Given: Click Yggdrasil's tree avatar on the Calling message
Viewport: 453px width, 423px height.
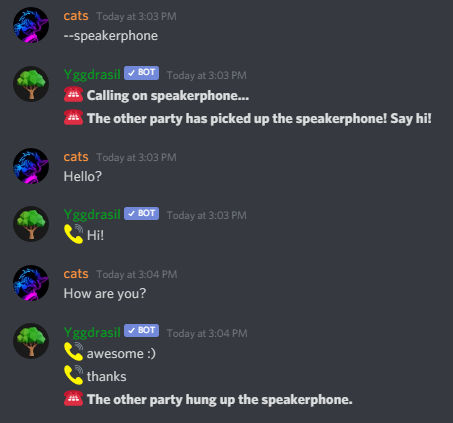Looking at the screenshot, I should (x=31, y=84).
